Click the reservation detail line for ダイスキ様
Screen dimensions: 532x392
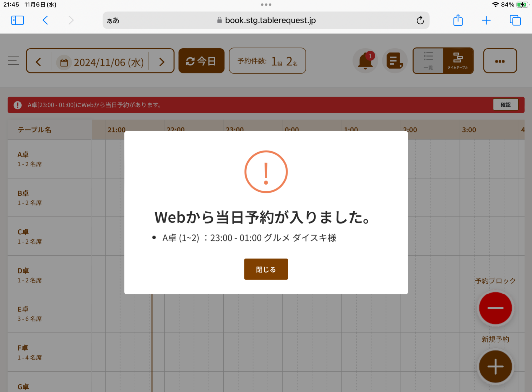pyautogui.click(x=249, y=238)
